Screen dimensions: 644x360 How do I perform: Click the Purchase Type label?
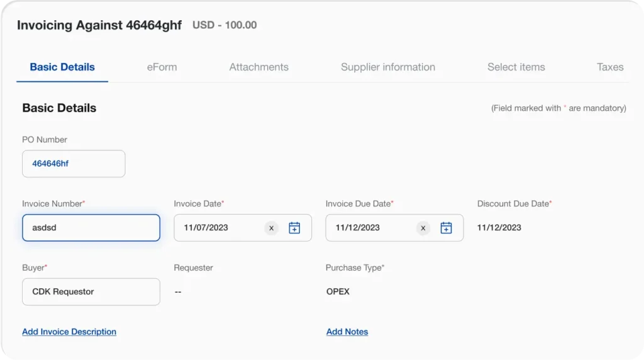353,268
